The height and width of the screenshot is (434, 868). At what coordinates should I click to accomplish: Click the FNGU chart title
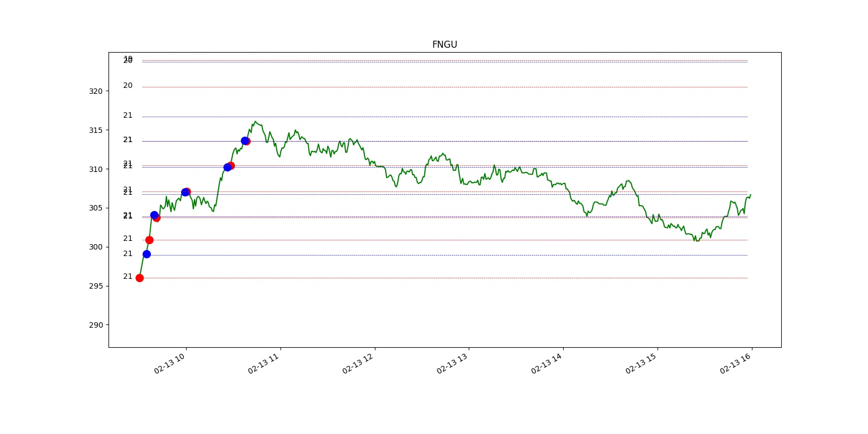click(x=444, y=44)
